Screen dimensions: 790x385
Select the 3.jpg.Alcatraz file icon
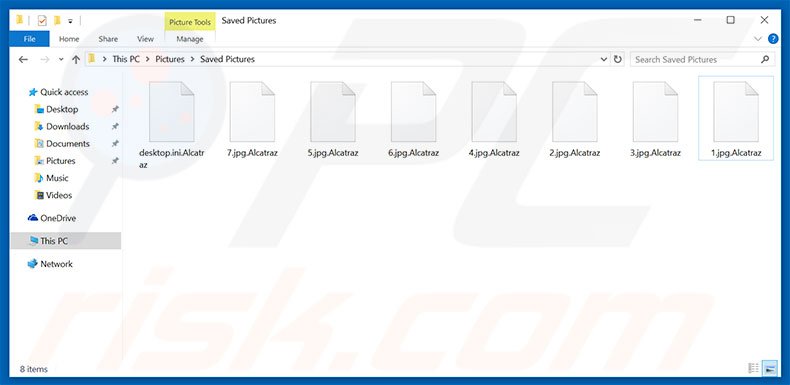point(655,111)
